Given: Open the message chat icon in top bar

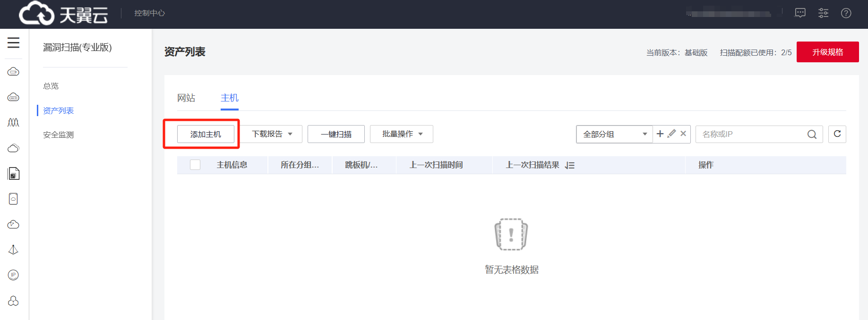Looking at the screenshot, I should [x=800, y=13].
